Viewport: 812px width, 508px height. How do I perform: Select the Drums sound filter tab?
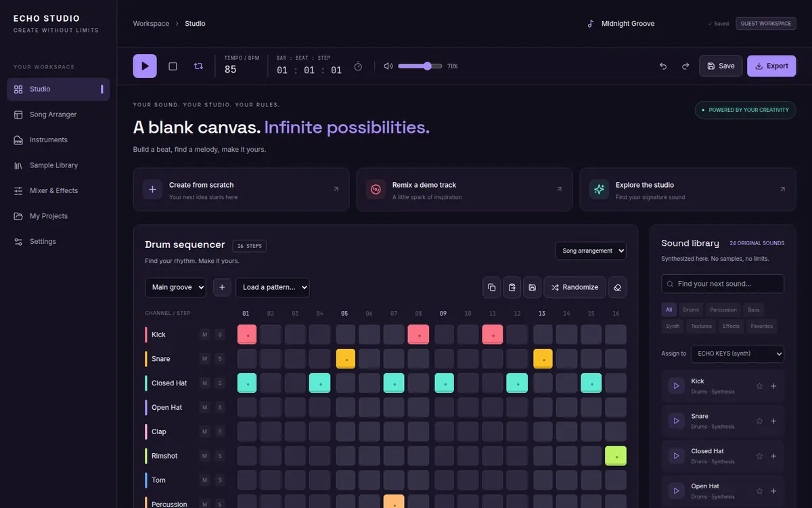[691, 310]
